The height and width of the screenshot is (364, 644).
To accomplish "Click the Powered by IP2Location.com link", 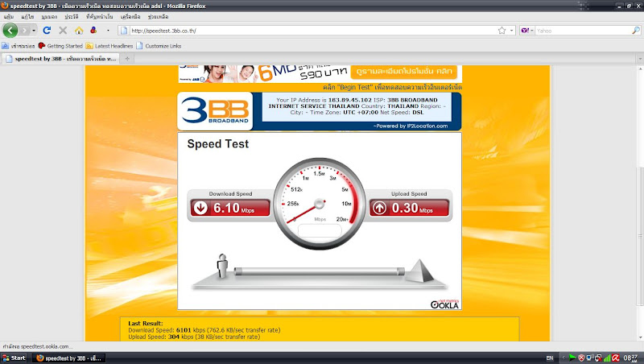I will (411, 126).
